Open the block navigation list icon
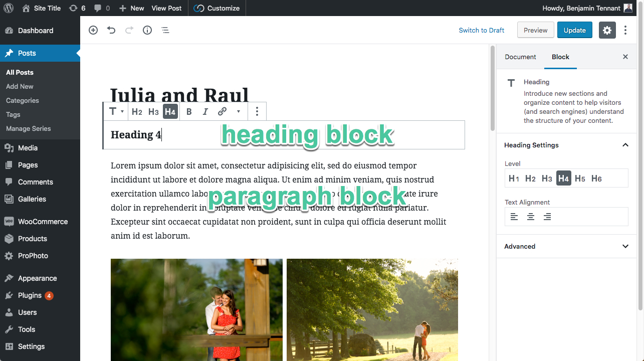 [165, 30]
